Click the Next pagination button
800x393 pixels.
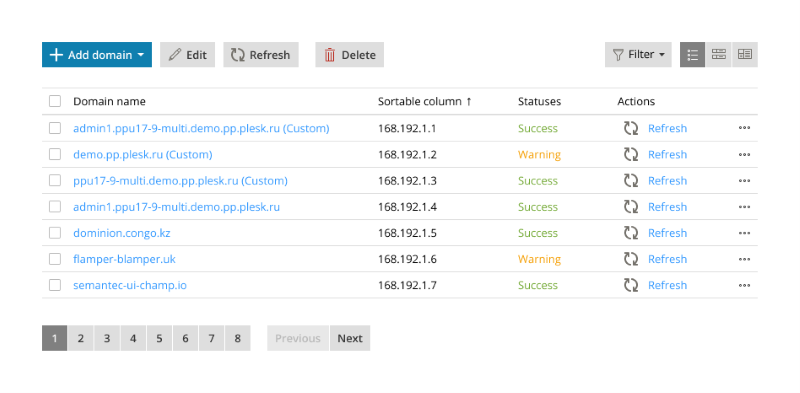click(x=350, y=338)
